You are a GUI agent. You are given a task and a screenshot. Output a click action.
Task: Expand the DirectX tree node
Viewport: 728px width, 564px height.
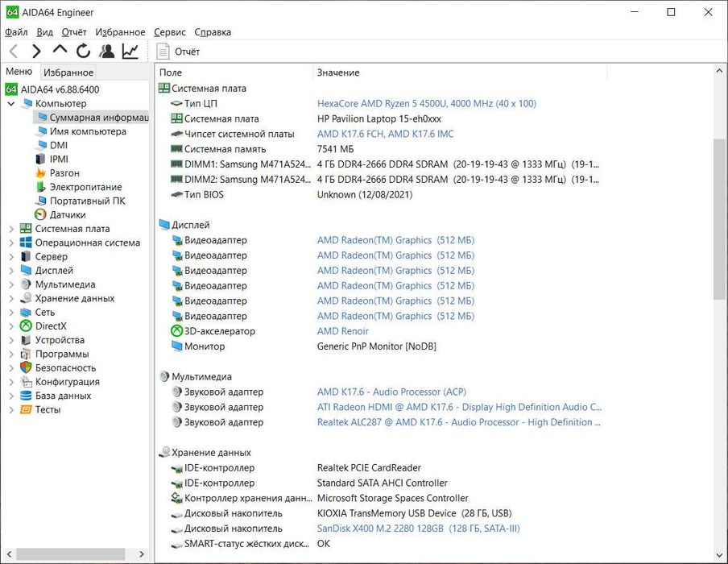click(x=11, y=326)
